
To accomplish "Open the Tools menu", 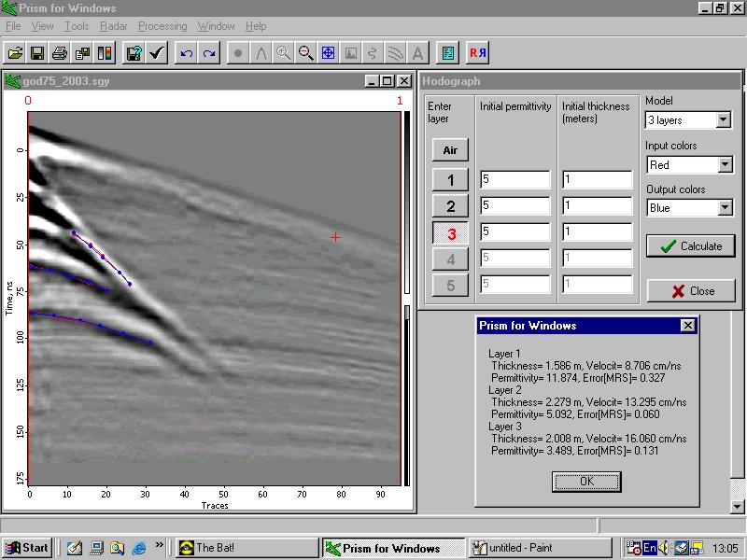I will coord(77,26).
